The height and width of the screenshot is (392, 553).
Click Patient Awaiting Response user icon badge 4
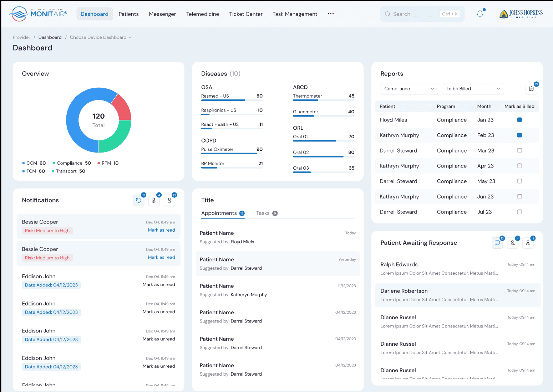point(513,243)
